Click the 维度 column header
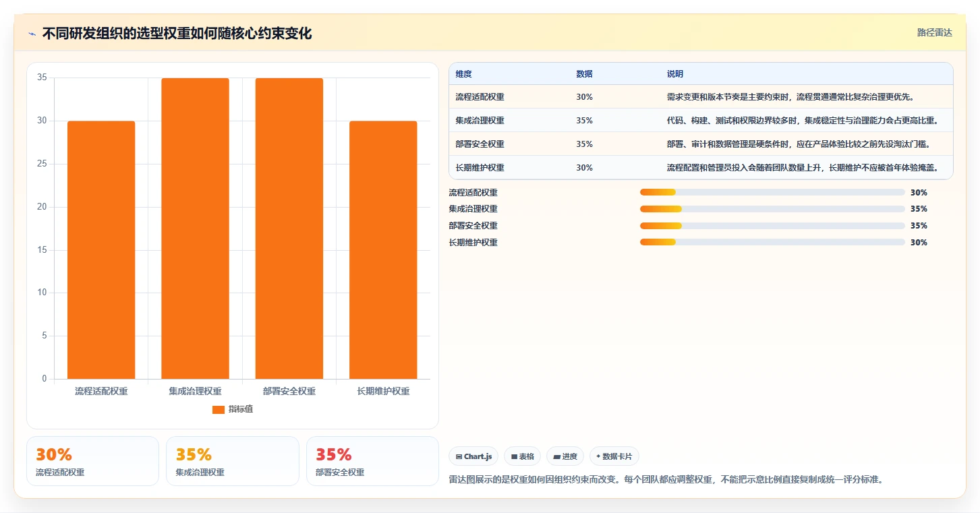 coord(463,74)
